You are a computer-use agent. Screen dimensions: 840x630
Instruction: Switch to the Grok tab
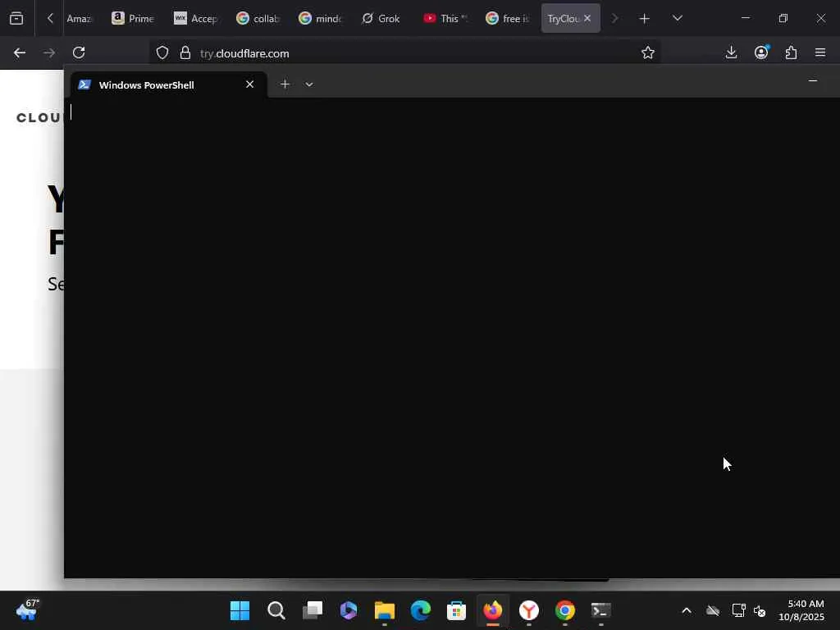(381, 18)
